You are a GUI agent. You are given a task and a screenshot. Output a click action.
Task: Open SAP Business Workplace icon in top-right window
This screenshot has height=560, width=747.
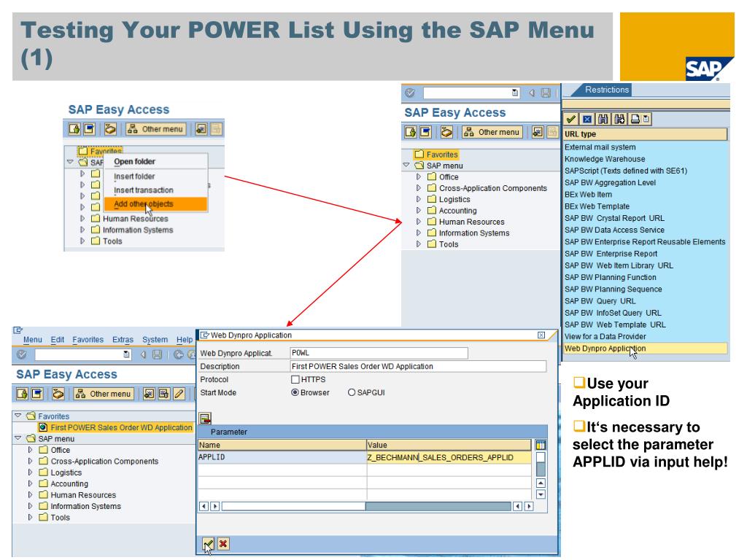click(446, 132)
